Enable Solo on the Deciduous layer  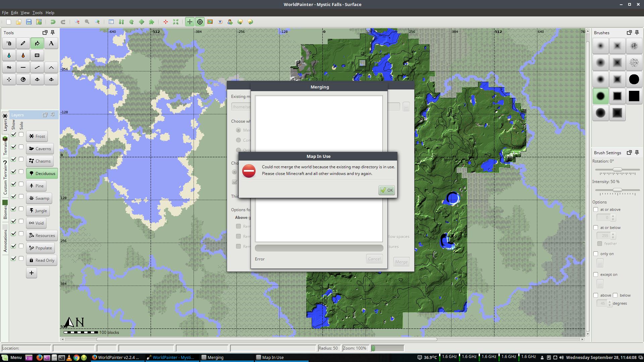21,172
